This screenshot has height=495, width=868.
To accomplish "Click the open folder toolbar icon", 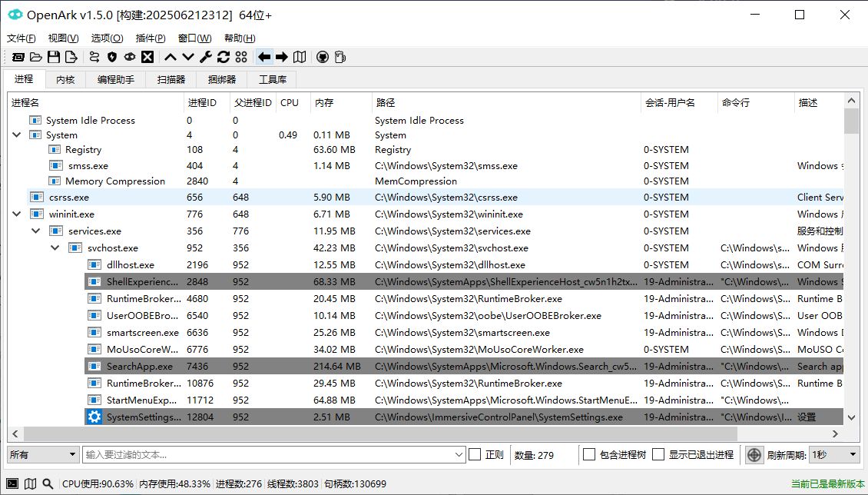I will (36, 57).
